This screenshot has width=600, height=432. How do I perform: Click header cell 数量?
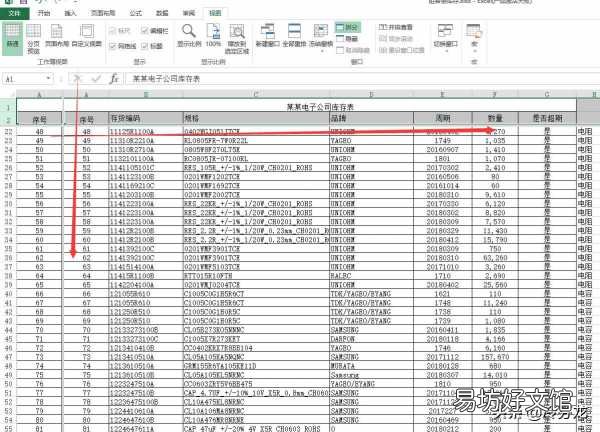point(495,118)
